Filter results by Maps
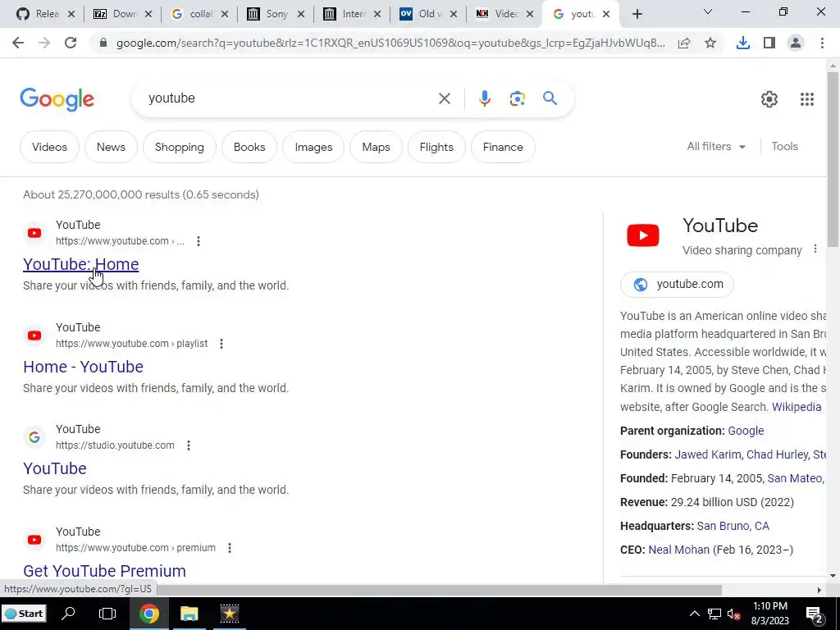 click(376, 147)
